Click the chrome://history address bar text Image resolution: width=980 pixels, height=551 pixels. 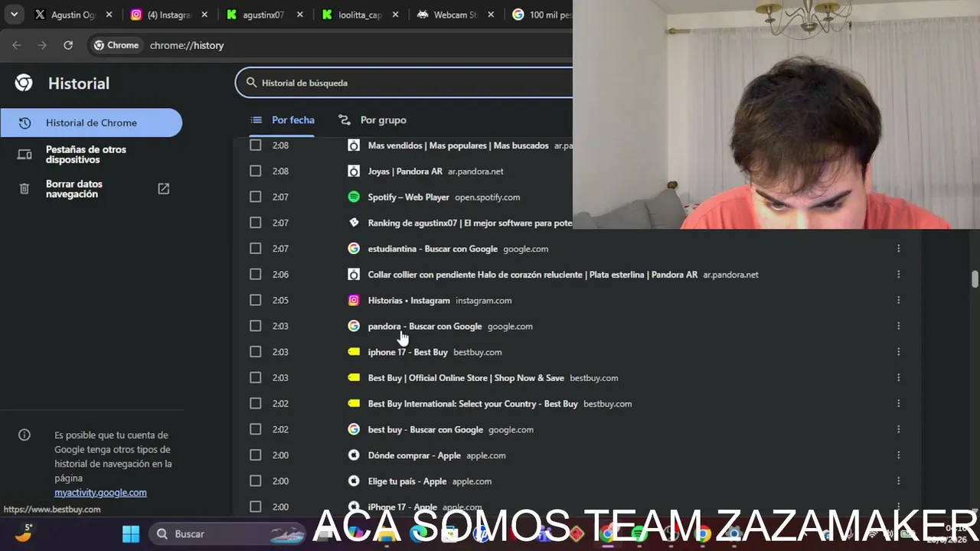[187, 45]
